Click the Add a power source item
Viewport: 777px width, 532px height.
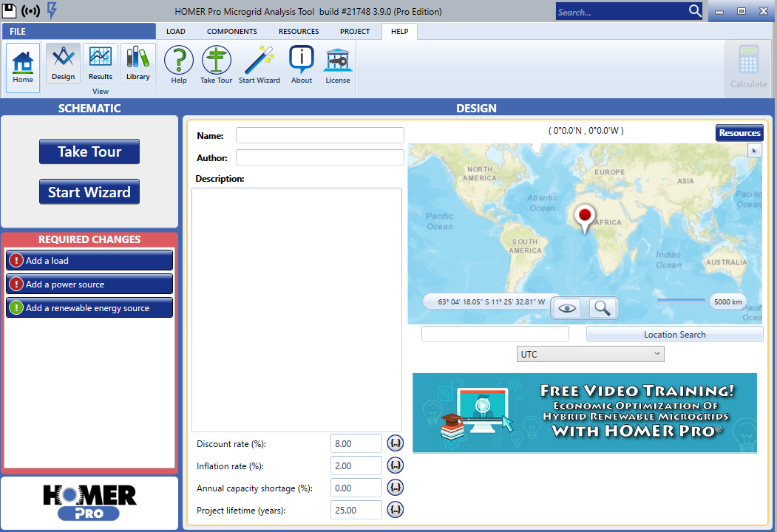89,284
